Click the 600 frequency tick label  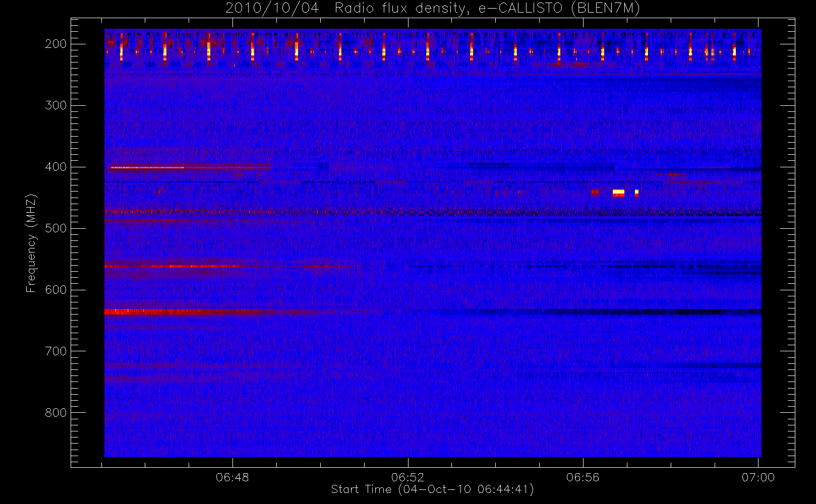[56, 290]
